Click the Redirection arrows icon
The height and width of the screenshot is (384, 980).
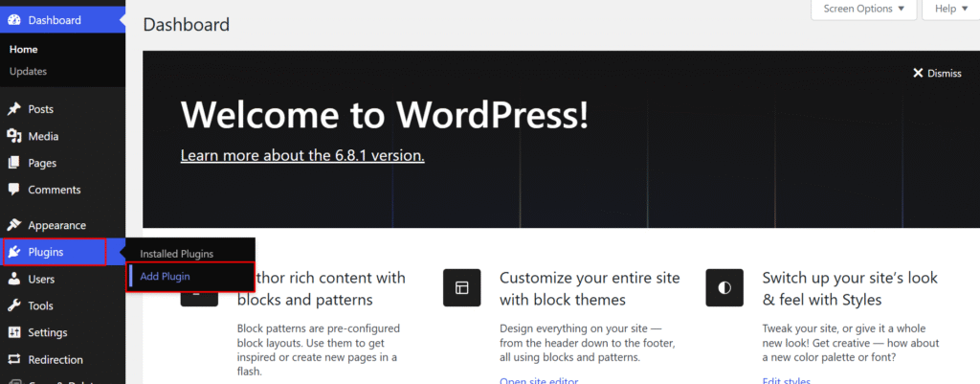pyautogui.click(x=13, y=360)
